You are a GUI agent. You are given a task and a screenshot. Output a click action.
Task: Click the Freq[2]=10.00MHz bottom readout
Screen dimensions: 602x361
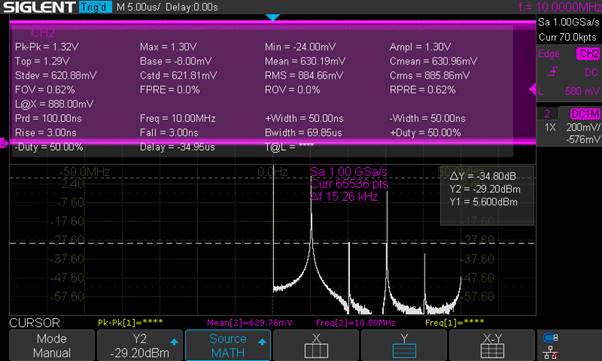click(x=355, y=323)
